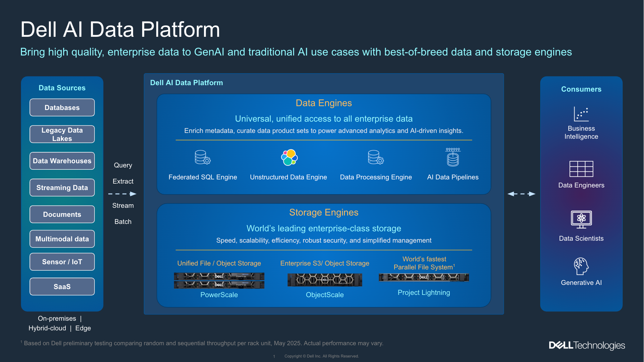Click the 'Data Sources' heading
Image resolution: width=644 pixels, height=362 pixels.
[x=62, y=88]
